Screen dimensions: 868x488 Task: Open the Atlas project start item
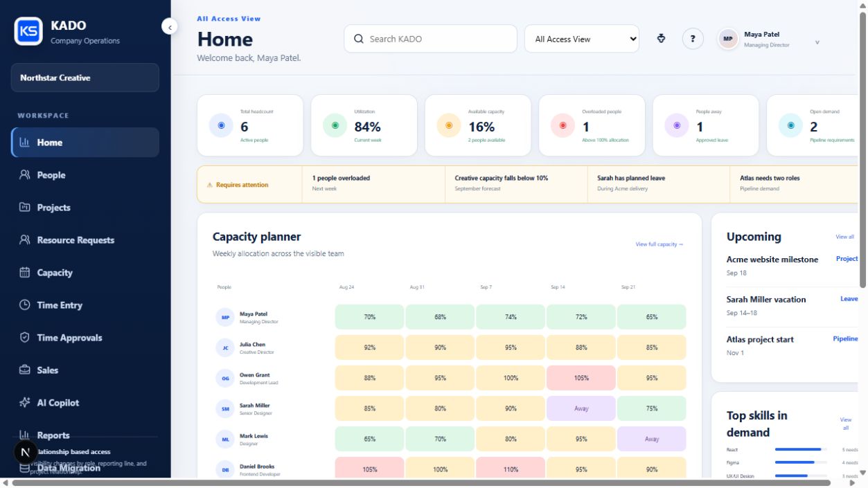click(792, 345)
